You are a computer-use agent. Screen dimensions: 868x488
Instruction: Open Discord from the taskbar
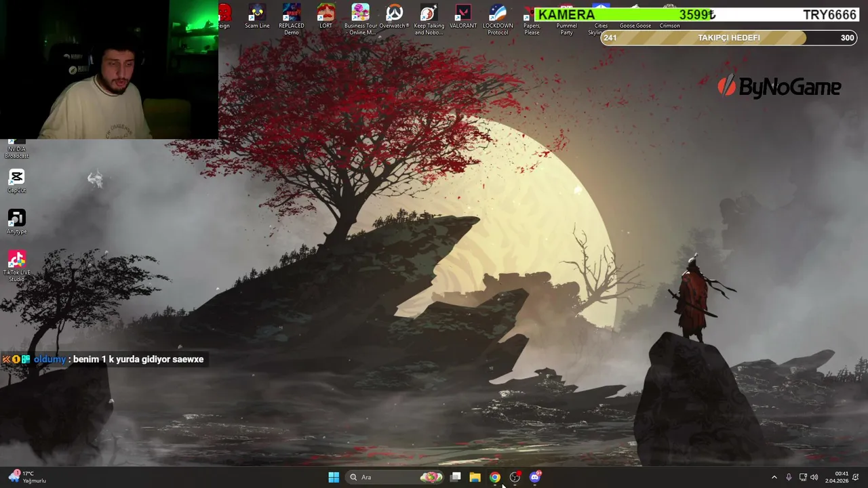tap(535, 477)
